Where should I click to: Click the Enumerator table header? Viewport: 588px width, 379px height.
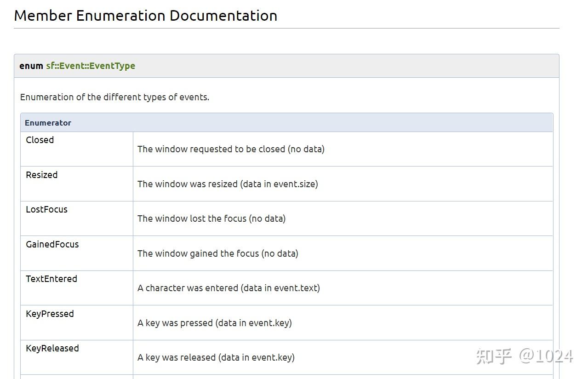(48, 123)
